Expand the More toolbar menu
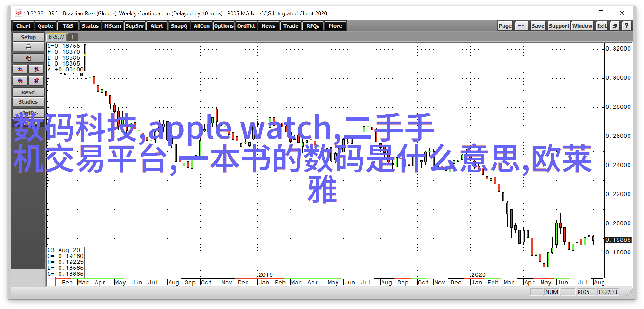This screenshot has height=309, width=644. 335,26
